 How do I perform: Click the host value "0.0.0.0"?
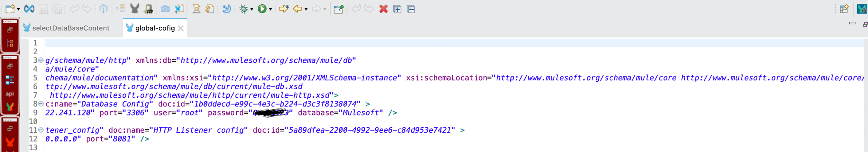61,139
